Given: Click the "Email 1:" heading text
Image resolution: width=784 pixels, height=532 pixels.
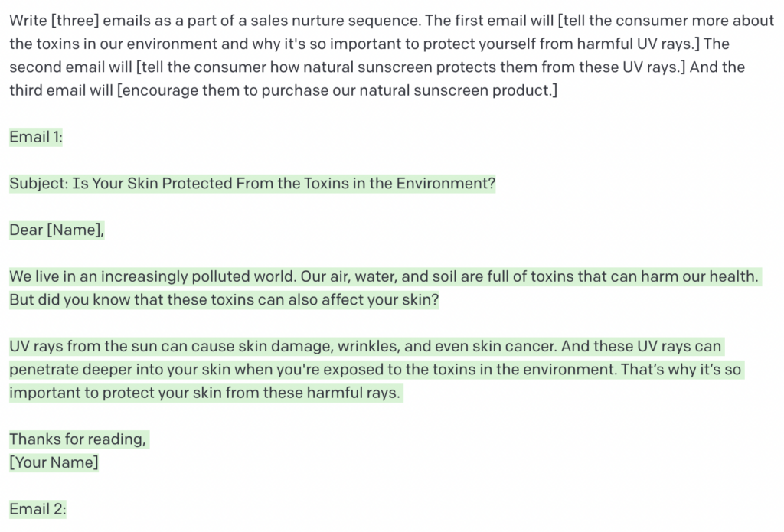Looking at the screenshot, I should click(x=36, y=137).
